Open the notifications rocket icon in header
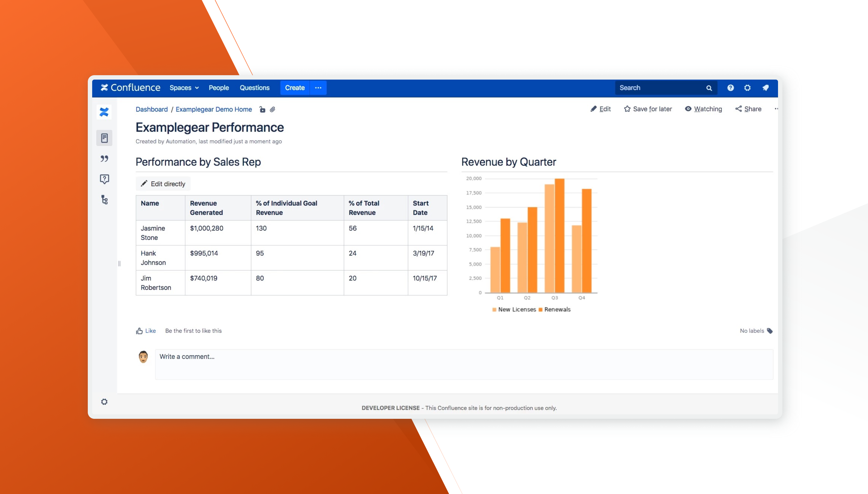 coord(765,88)
